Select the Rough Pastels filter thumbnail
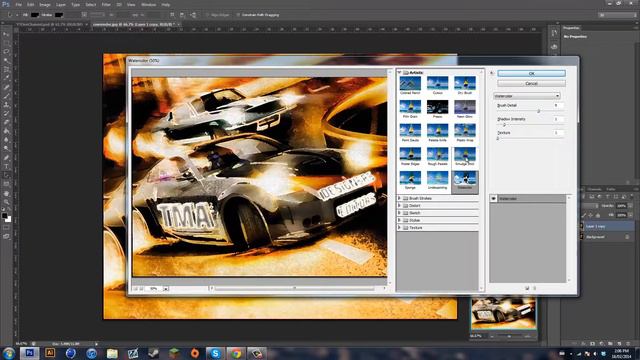Viewport: 640px width, 360px height. [x=438, y=154]
